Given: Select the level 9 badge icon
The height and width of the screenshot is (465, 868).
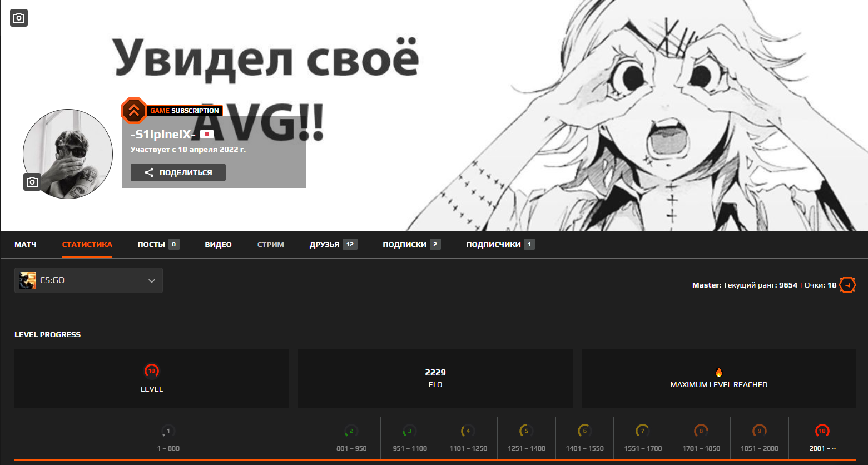Looking at the screenshot, I should [x=760, y=431].
